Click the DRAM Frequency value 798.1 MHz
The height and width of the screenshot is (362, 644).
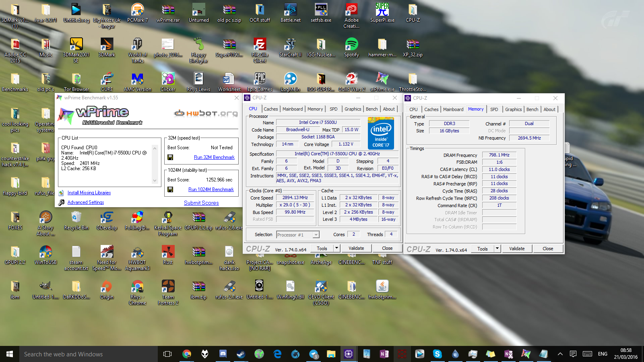[x=499, y=155]
